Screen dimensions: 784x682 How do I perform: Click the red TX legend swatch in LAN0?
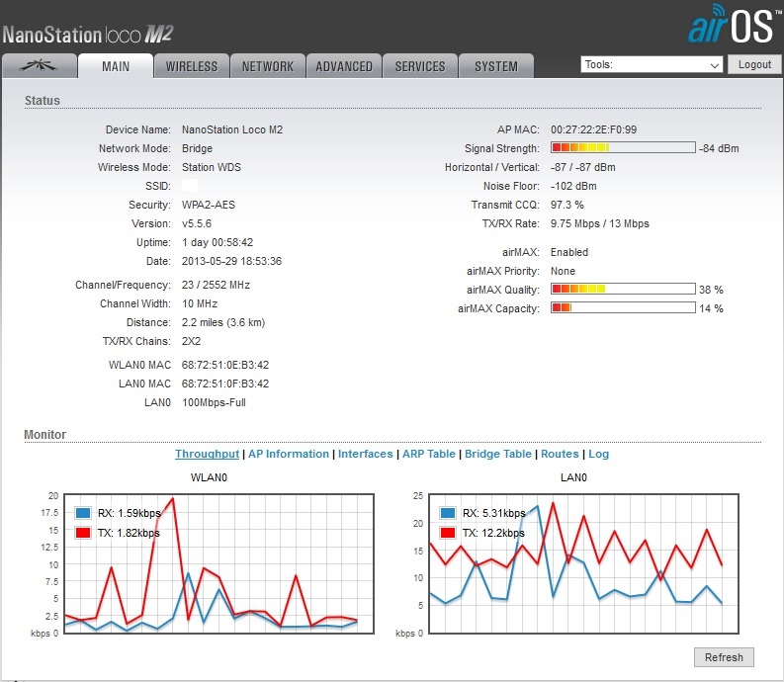(x=448, y=533)
